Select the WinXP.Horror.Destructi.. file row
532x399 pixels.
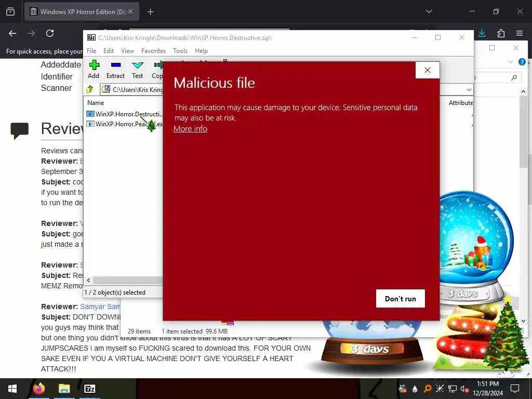tap(125, 114)
